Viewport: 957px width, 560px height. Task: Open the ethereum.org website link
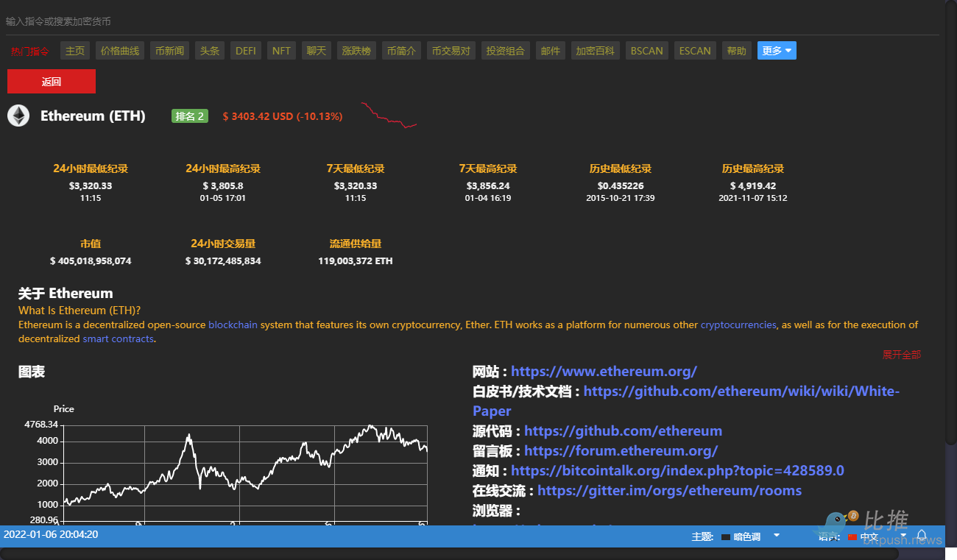604,372
